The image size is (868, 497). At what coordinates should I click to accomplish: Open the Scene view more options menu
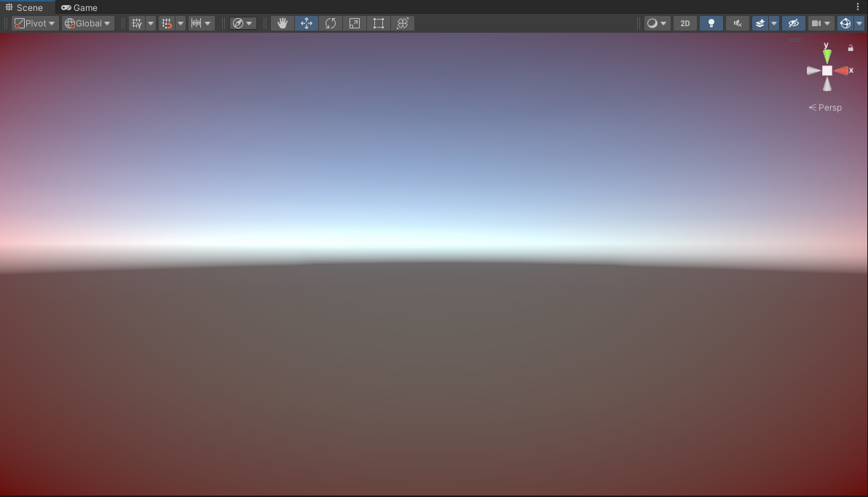[x=858, y=7]
